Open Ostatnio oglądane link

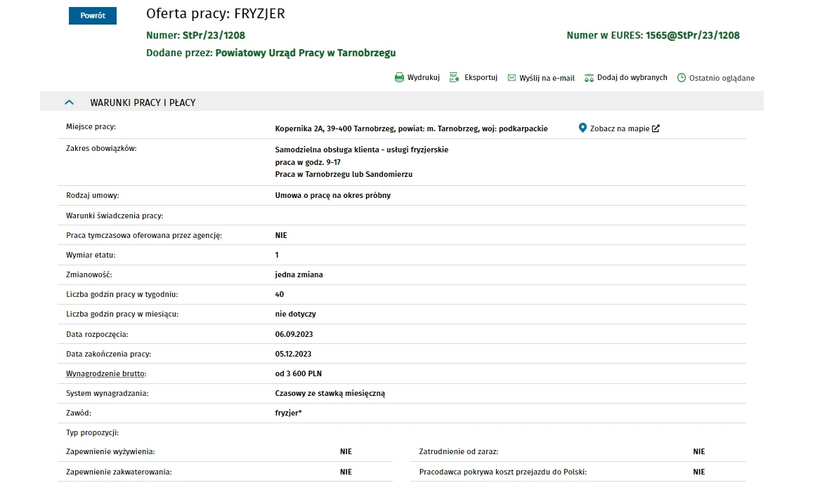722,78
